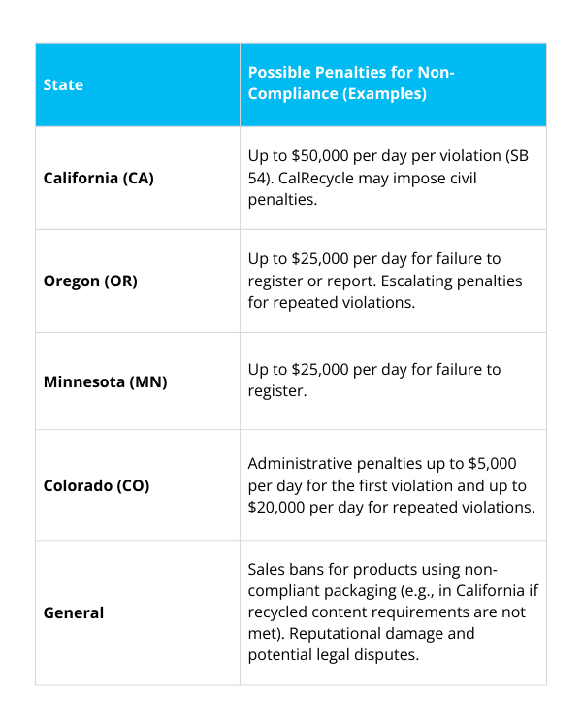Image resolution: width=582 pixels, height=728 pixels.
Task: Select the General row label
Action: click(x=74, y=612)
